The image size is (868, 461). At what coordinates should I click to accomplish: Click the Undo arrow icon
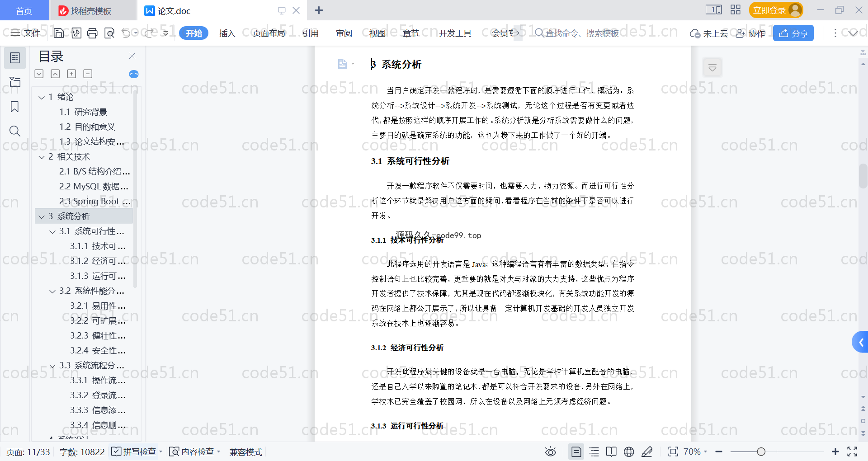pos(126,33)
